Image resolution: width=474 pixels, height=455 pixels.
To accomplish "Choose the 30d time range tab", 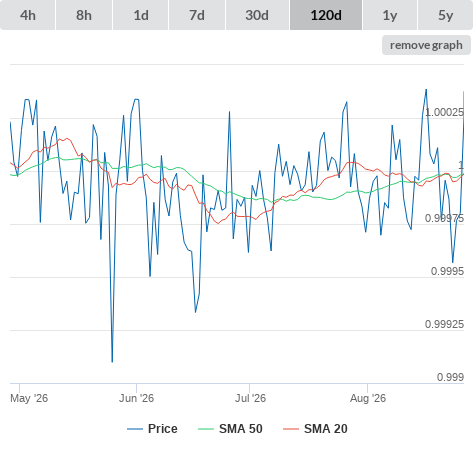I will pyautogui.click(x=257, y=15).
